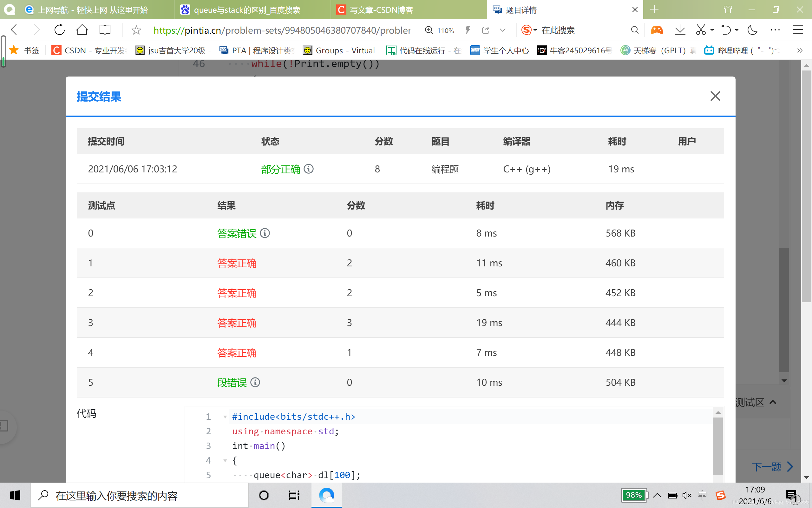Click info icon next to 答案错误
The image size is (812, 508).
[265, 233]
